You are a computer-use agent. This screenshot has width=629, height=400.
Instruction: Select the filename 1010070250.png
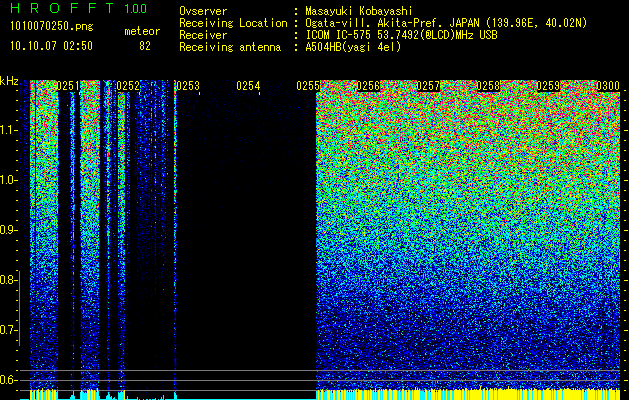click(52, 26)
